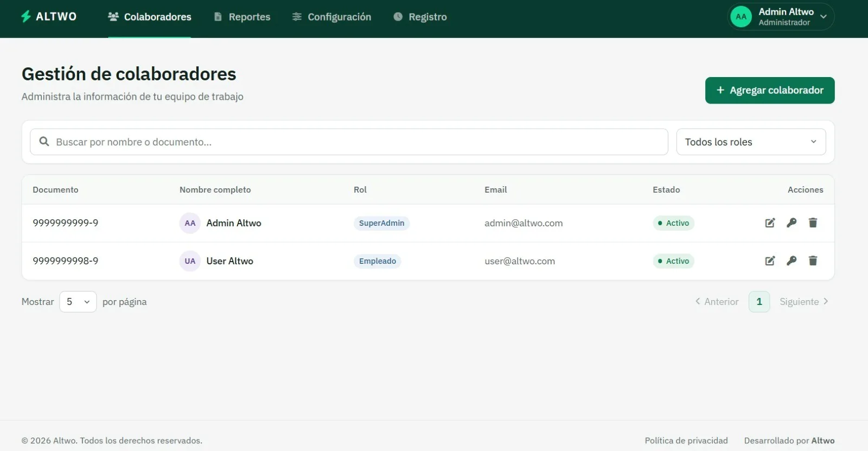868x451 pixels.
Task: Edit the Admin Altwo collaborator row
Action: pos(770,223)
